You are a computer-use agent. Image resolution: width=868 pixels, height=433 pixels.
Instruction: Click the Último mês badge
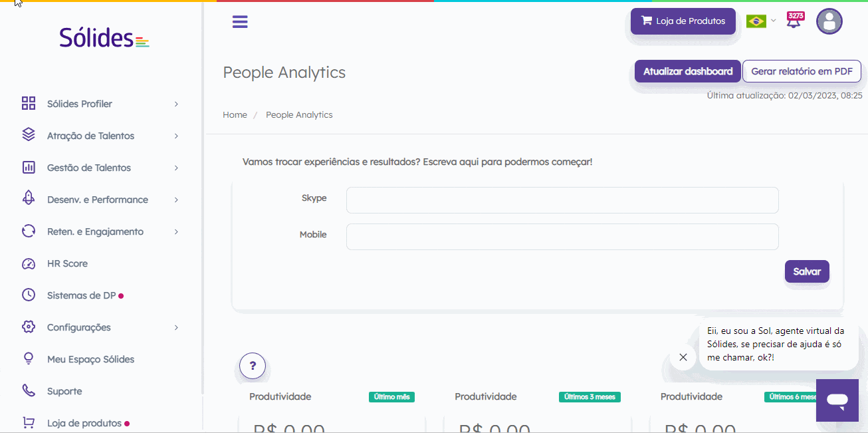391,397
